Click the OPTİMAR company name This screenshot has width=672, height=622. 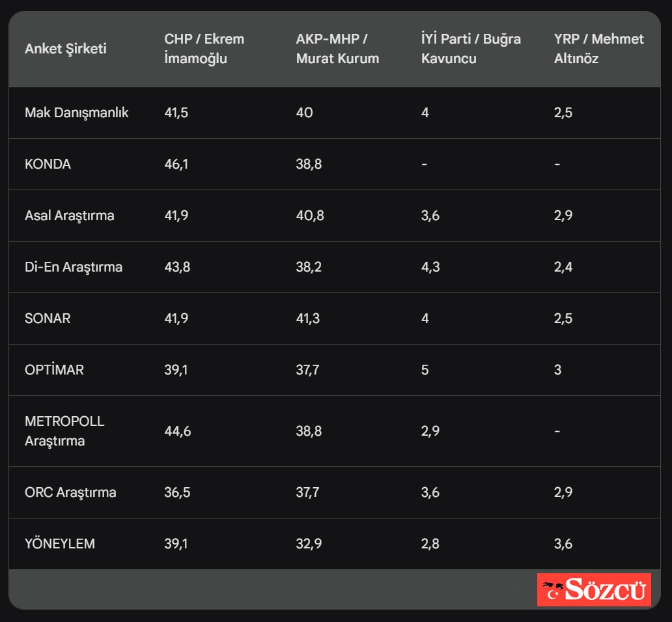click(54, 370)
